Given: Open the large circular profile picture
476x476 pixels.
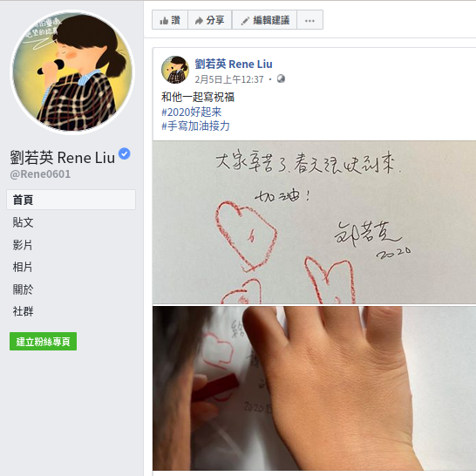Looking at the screenshot, I should [x=72, y=72].
